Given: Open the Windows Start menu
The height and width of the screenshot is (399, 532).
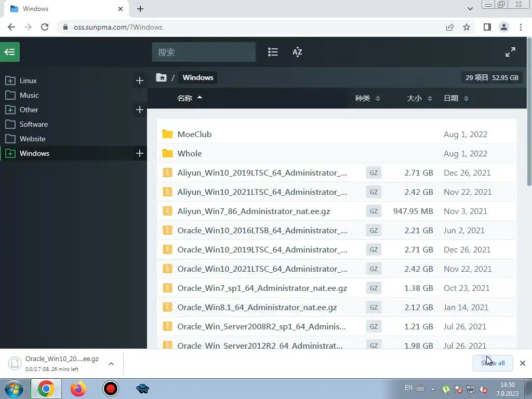Looking at the screenshot, I should tap(13, 389).
